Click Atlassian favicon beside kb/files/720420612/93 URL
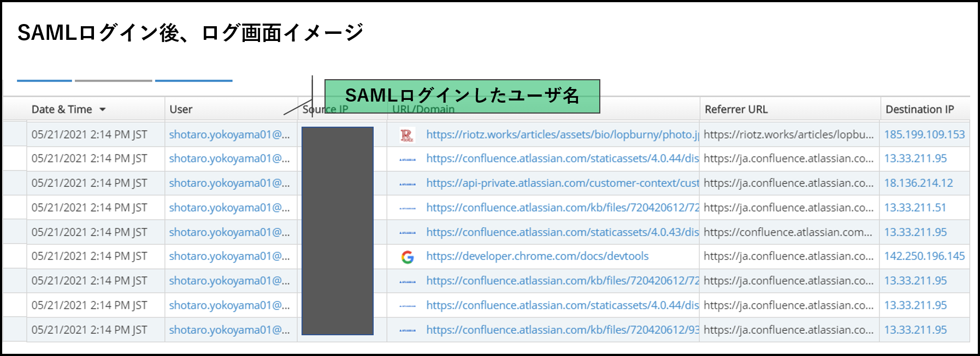980x356 pixels. point(408,330)
